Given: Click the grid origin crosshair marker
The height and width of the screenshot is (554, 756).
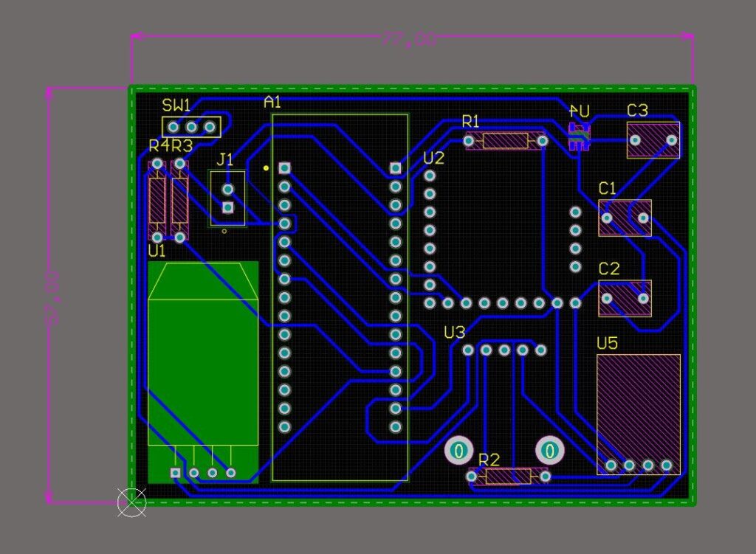Looking at the screenshot, I should (x=131, y=502).
